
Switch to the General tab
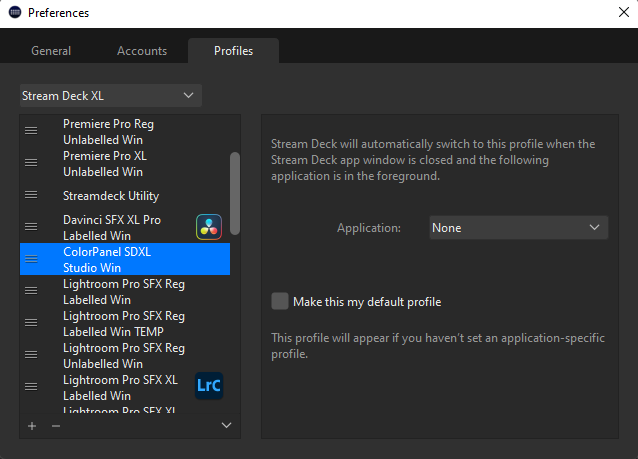coord(51,51)
